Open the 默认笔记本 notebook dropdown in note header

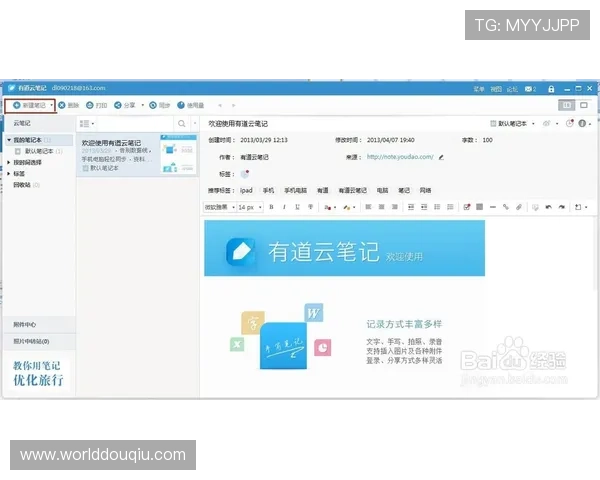pos(512,124)
